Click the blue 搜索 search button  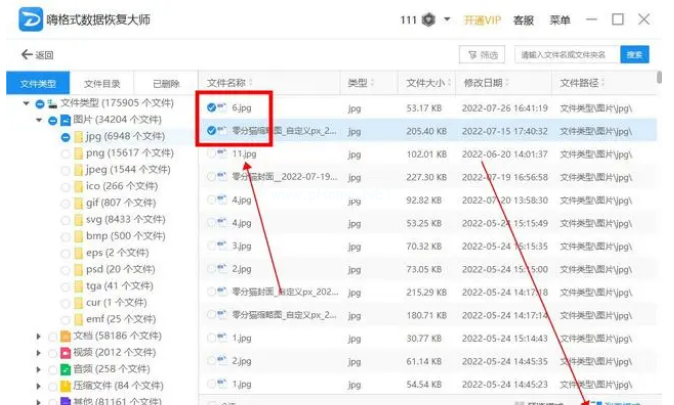(633, 55)
